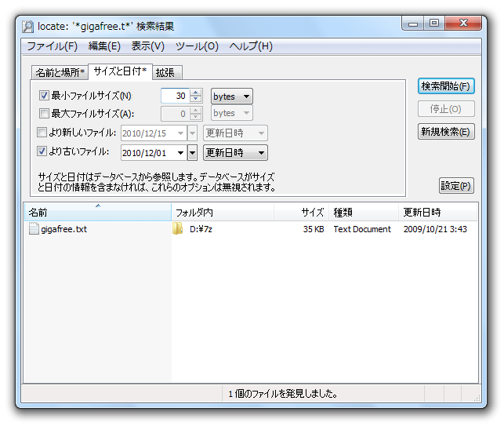Screen dimensions: 504x426
Task: Open the ツール(O) menu
Action: click(x=197, y=46)
